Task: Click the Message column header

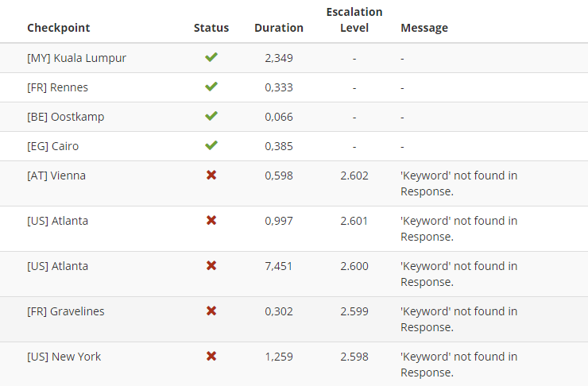Action: pos(424,28)
